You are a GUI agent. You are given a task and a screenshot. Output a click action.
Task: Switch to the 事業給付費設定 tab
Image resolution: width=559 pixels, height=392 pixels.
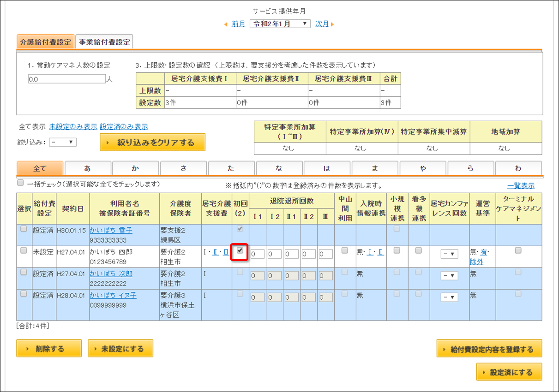point(104,42)
